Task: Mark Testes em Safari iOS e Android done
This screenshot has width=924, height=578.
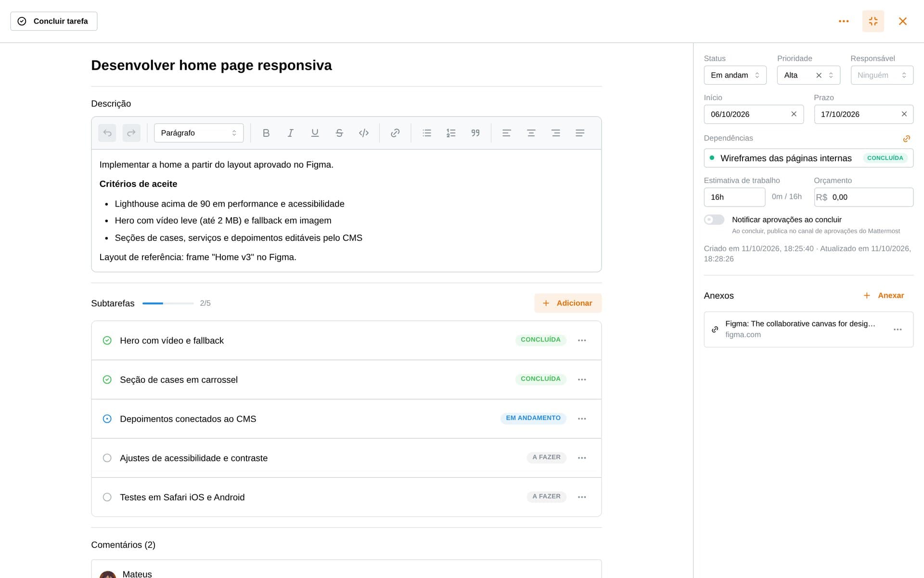Action: [107, 497]
